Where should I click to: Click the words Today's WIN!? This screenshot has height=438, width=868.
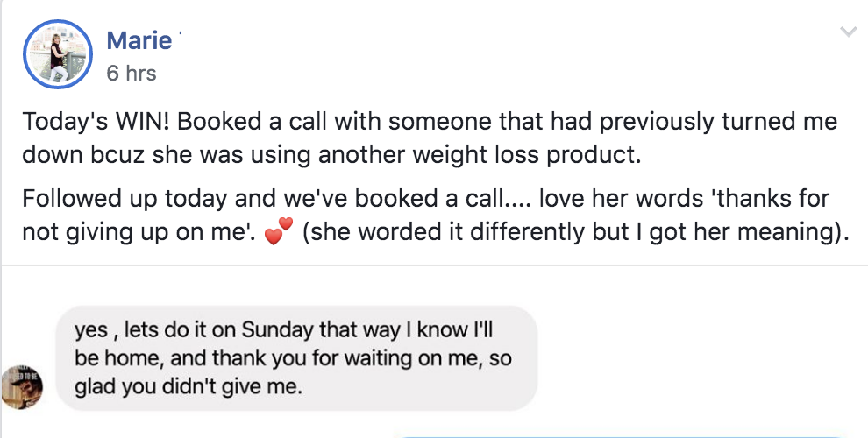tap(96, 122)
